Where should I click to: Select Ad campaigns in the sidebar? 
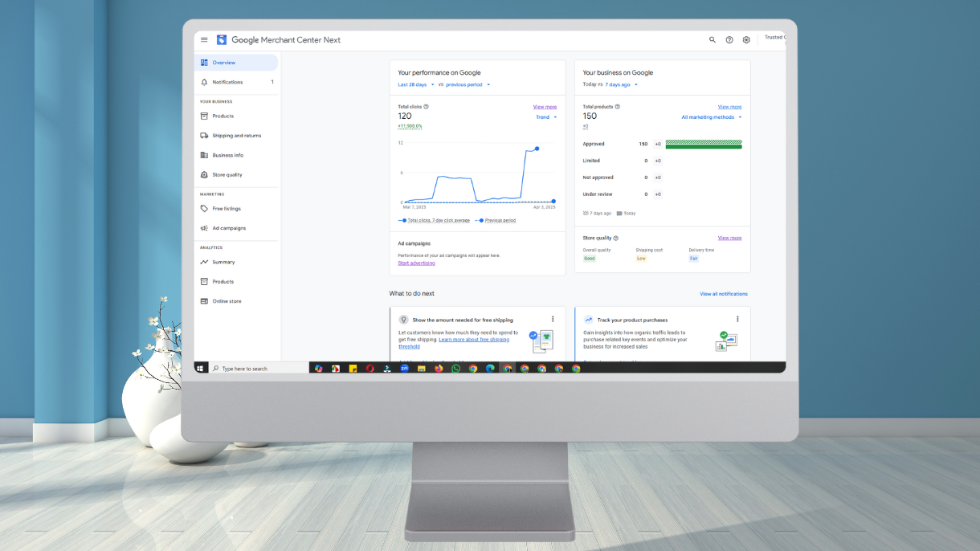coord(229,228)
